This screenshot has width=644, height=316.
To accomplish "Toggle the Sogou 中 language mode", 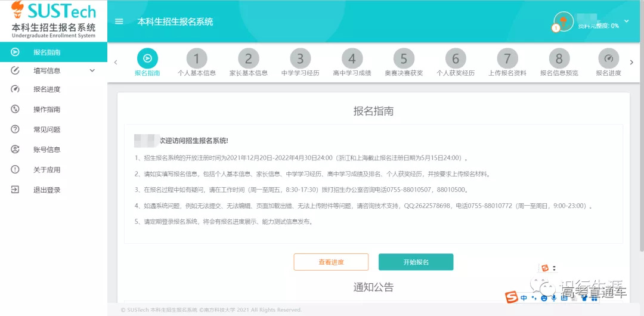I will 524,298.
